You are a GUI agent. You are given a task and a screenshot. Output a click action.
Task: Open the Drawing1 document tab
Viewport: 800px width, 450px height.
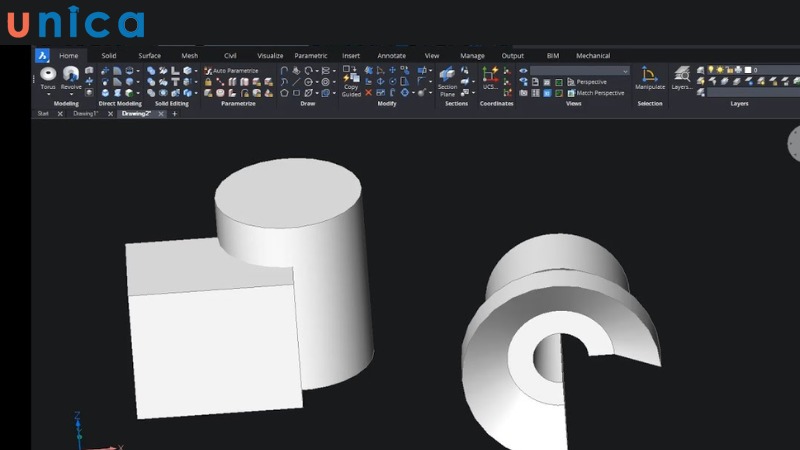click(85, 114)
